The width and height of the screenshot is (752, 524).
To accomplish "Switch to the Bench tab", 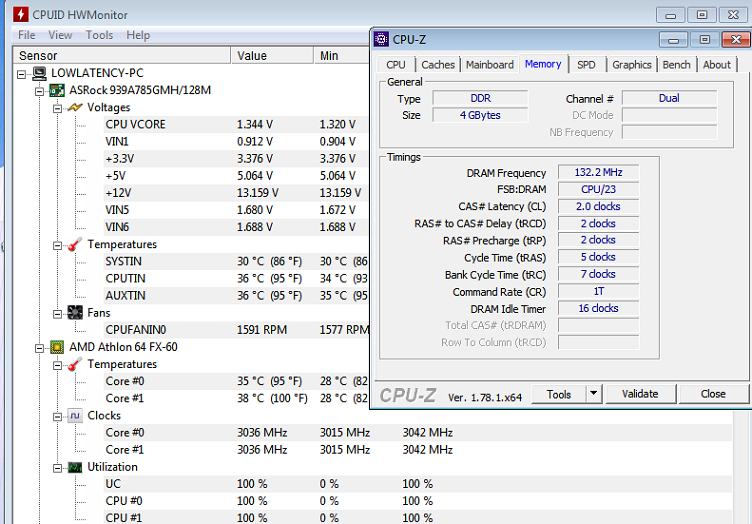I will [x=676, y=65].
